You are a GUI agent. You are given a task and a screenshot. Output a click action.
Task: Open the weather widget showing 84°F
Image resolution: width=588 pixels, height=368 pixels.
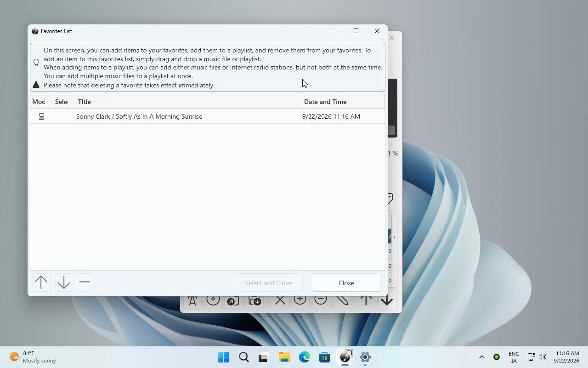33,357
